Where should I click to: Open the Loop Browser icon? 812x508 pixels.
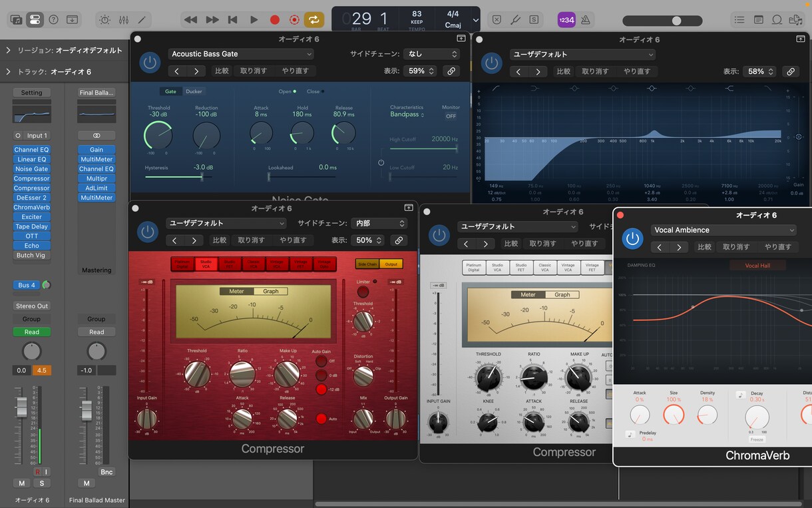click(777, 20)
